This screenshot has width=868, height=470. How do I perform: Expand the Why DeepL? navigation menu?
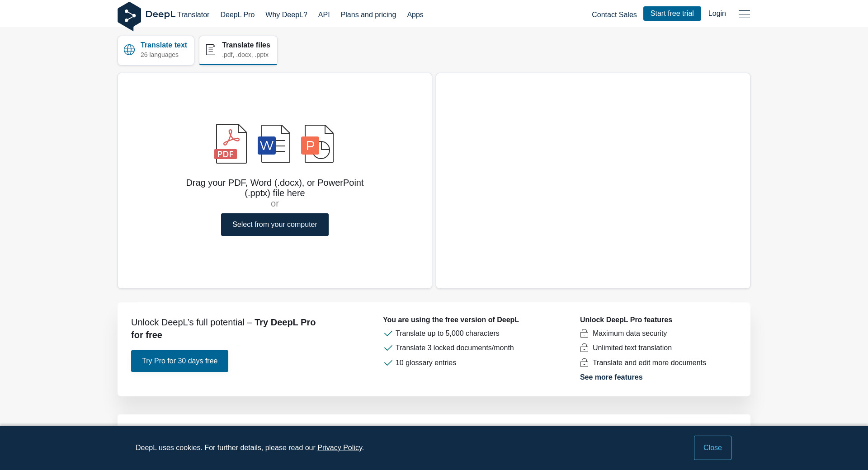286,15
